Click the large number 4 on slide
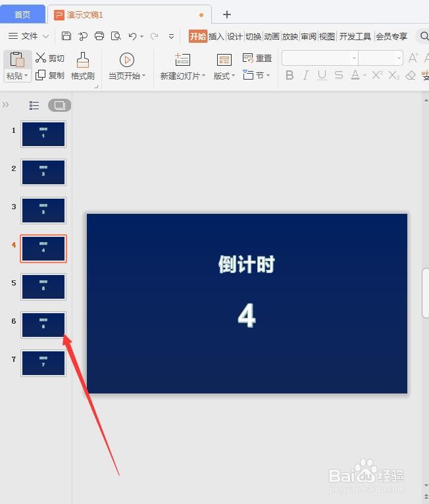Viewport: 429px width, 504px height. pyautogui.click(x=247, y=316)
